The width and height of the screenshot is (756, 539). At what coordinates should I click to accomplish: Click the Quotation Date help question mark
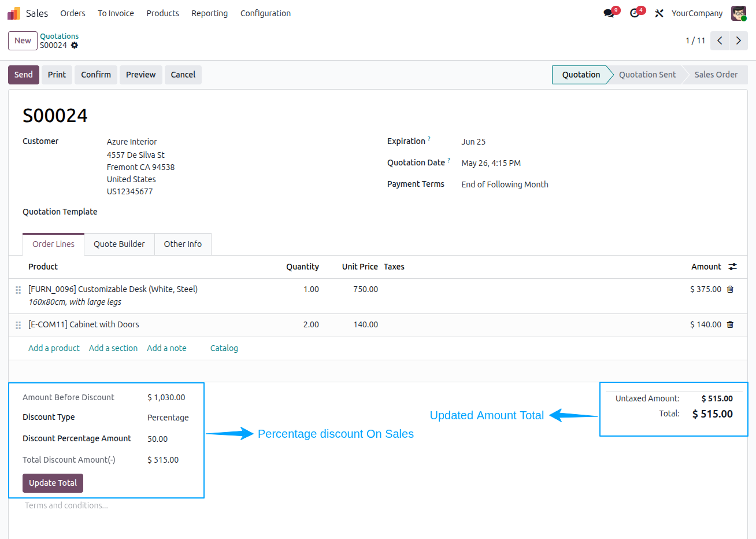pyautogui.click(x=449, y=160)
